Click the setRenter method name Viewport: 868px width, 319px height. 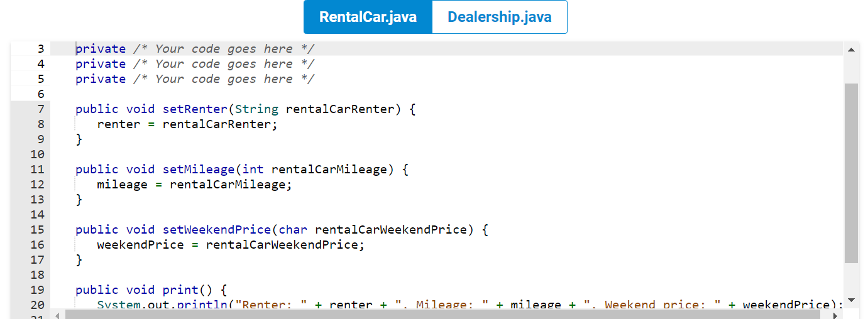[x=195, y=109]
